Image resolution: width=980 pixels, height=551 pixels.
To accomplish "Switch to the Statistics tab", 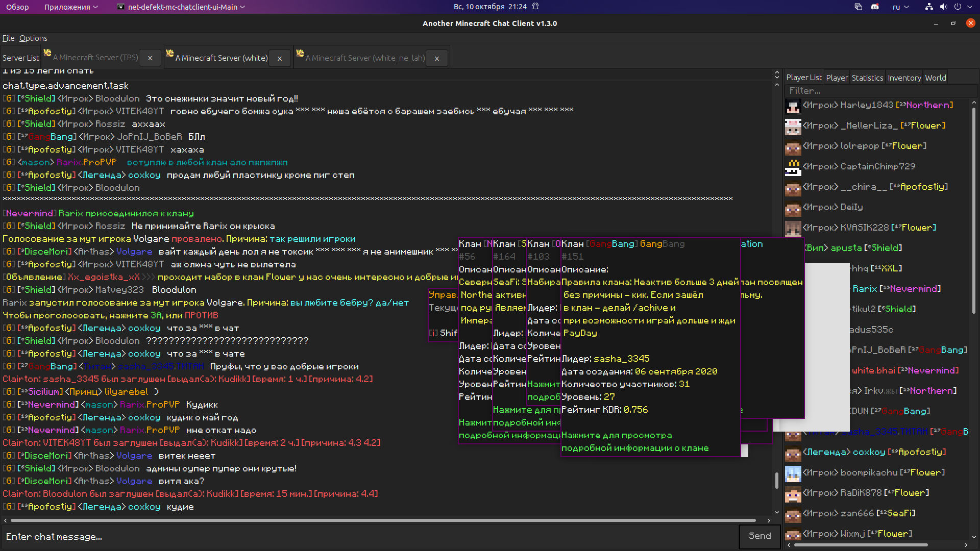I will point(867,78).
